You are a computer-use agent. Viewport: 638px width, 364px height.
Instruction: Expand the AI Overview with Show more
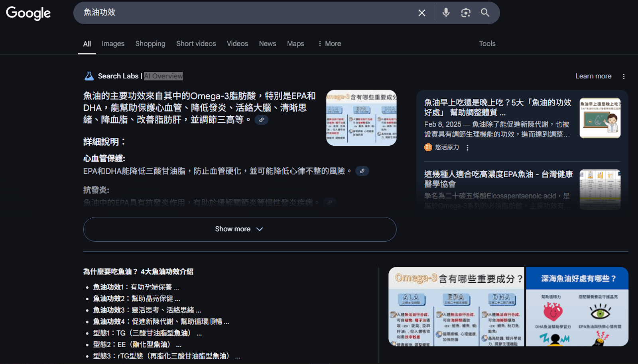(239, 229)
